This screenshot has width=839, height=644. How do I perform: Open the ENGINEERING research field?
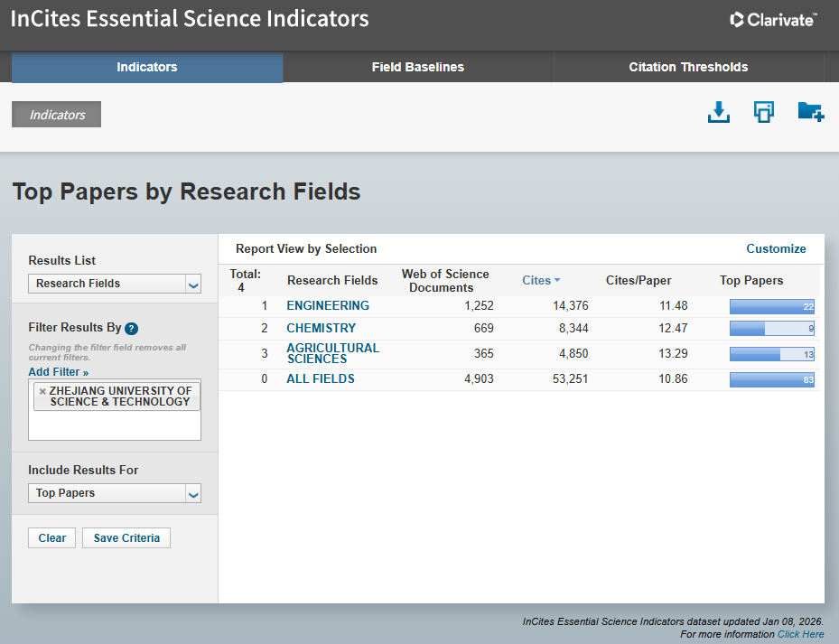click(x=328, y=306)
